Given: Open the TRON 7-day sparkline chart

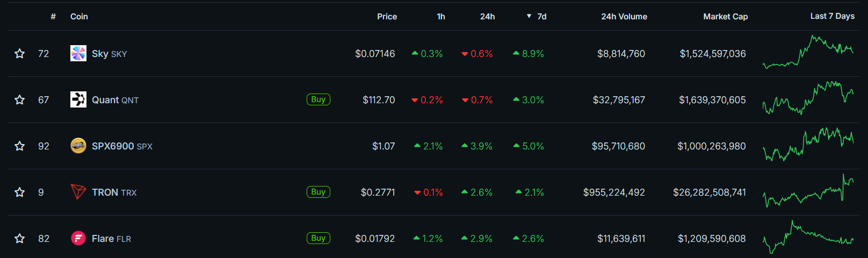Looking at the screenshot, I should click(x=808, y=192).
